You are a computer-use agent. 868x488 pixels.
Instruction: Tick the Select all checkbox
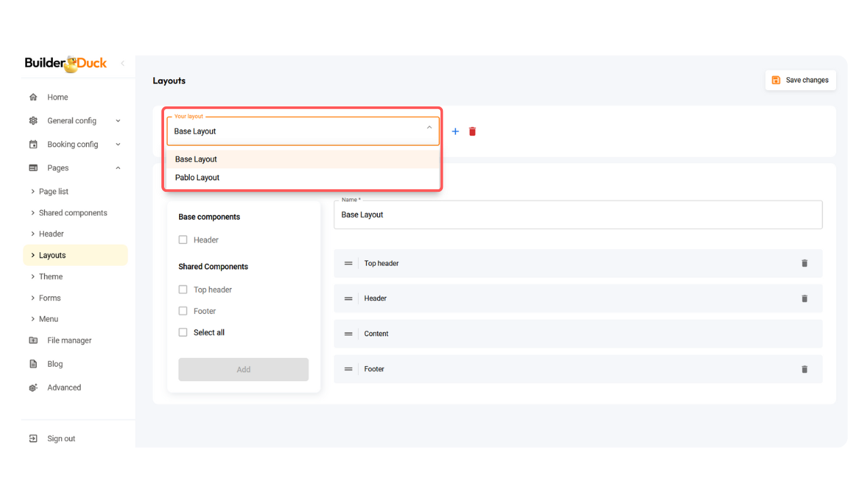pos(183,332)
